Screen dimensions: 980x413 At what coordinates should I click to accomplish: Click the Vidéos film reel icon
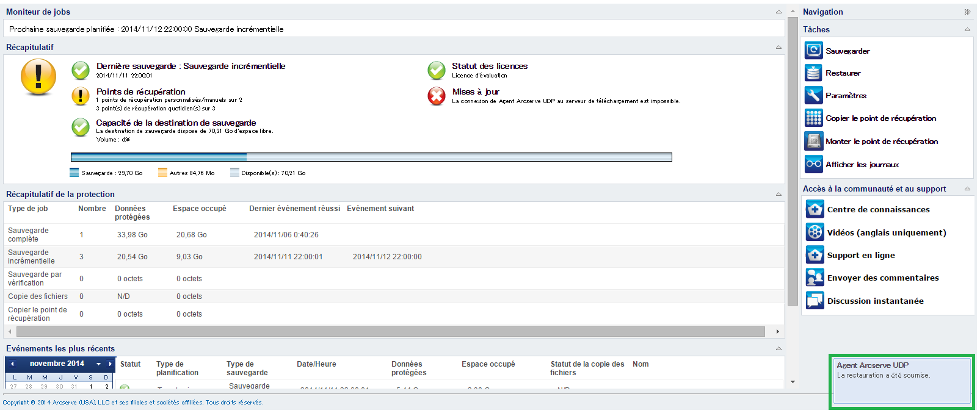(815, 232)
